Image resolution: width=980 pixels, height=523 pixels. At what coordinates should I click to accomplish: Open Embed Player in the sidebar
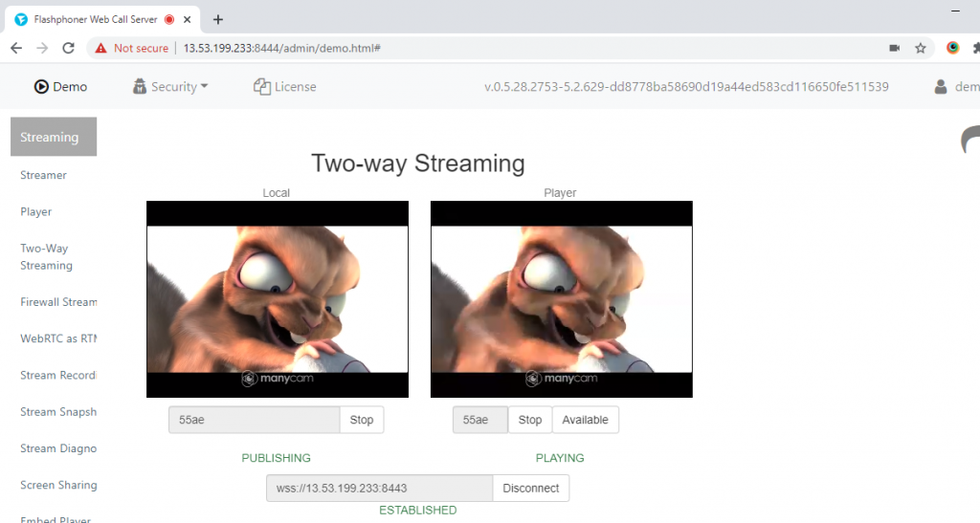click(56, 518)
